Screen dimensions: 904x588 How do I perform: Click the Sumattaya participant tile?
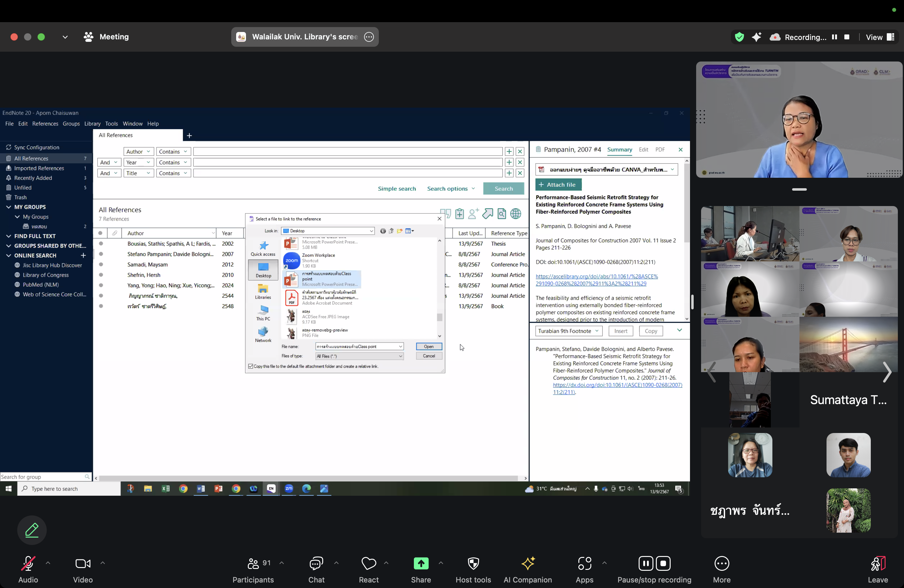[x=848, y=399]
